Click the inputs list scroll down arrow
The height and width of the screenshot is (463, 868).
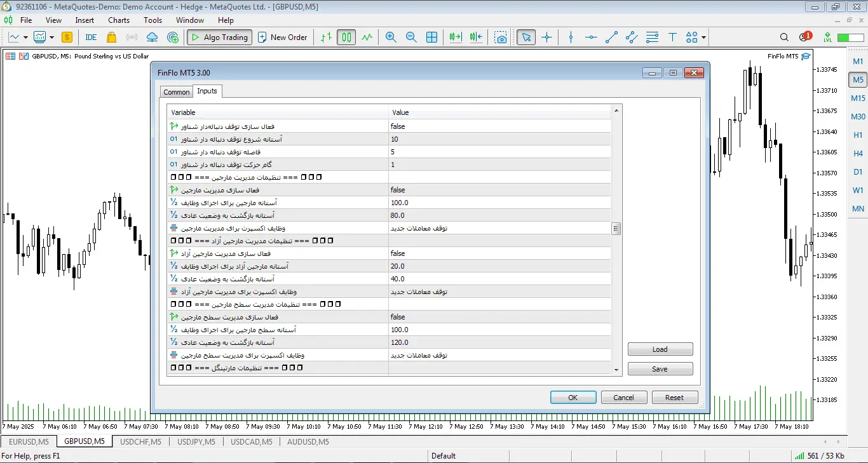(x=616, y=370)
